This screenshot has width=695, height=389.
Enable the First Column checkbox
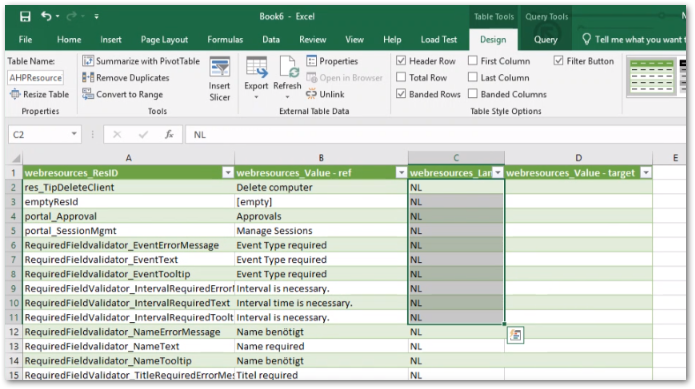473,61
